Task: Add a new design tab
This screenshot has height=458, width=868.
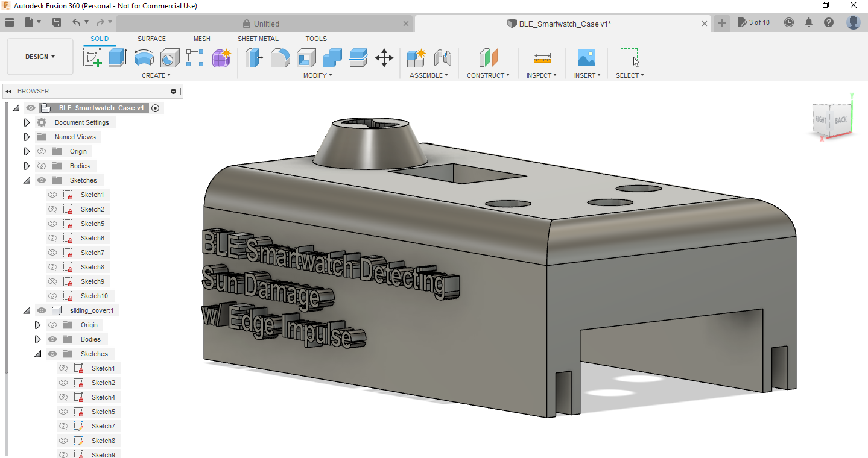Action: coord(722,23)
